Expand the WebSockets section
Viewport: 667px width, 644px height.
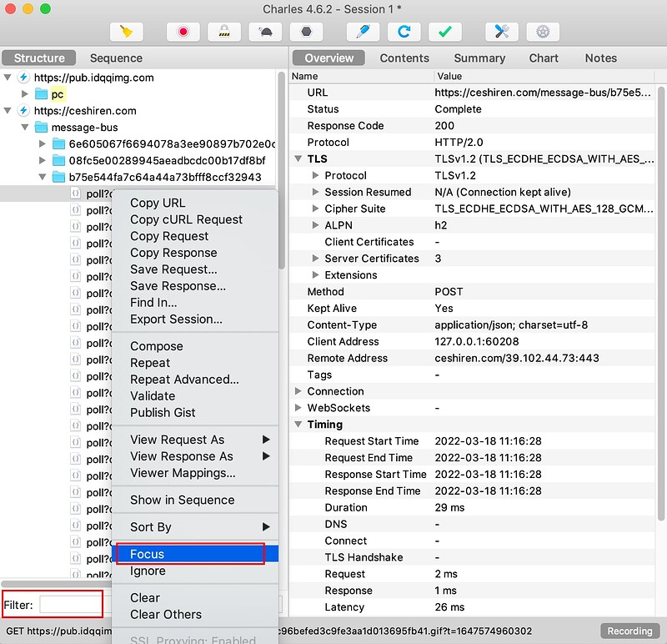click(298, 408)
